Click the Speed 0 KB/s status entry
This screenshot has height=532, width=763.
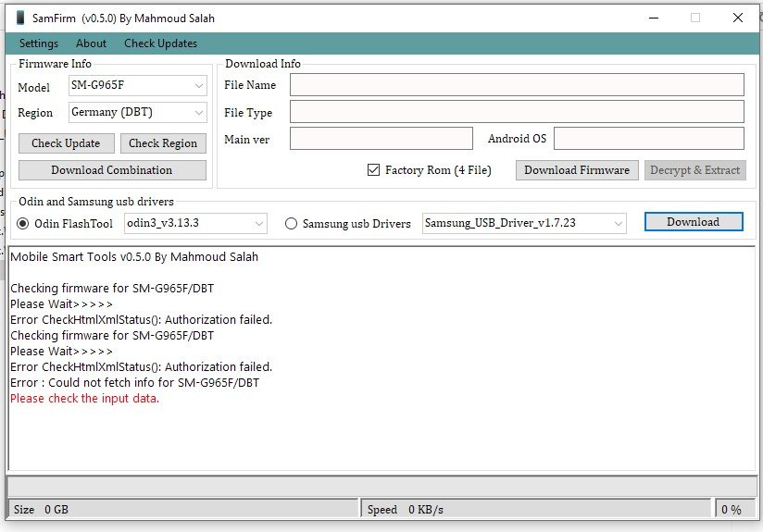536,509
